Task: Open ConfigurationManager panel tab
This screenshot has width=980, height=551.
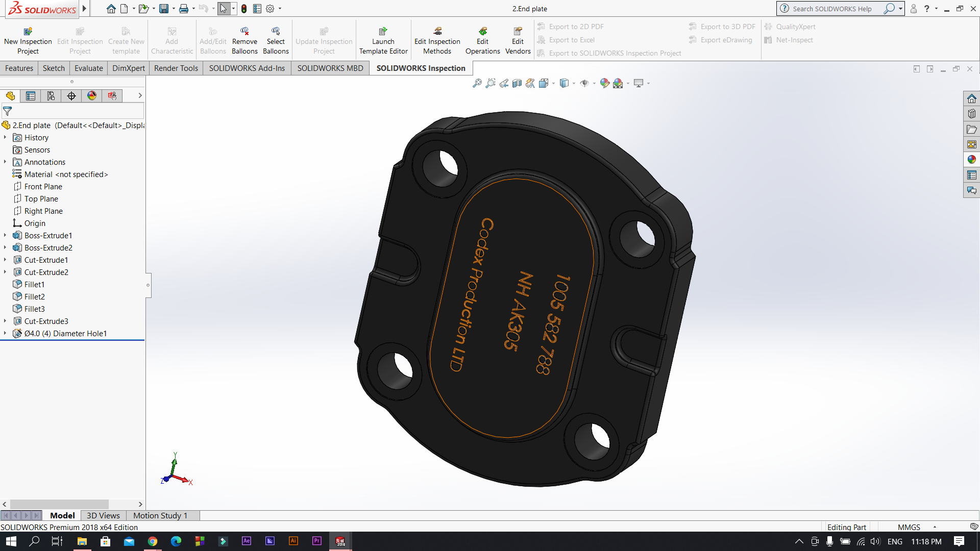Action: pos(51,96)
